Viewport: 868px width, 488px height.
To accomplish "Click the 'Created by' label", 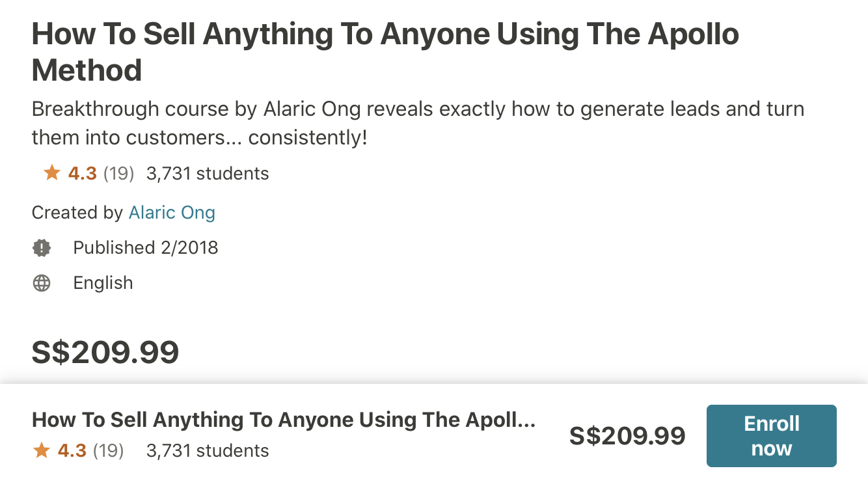I will coord(77,213).
